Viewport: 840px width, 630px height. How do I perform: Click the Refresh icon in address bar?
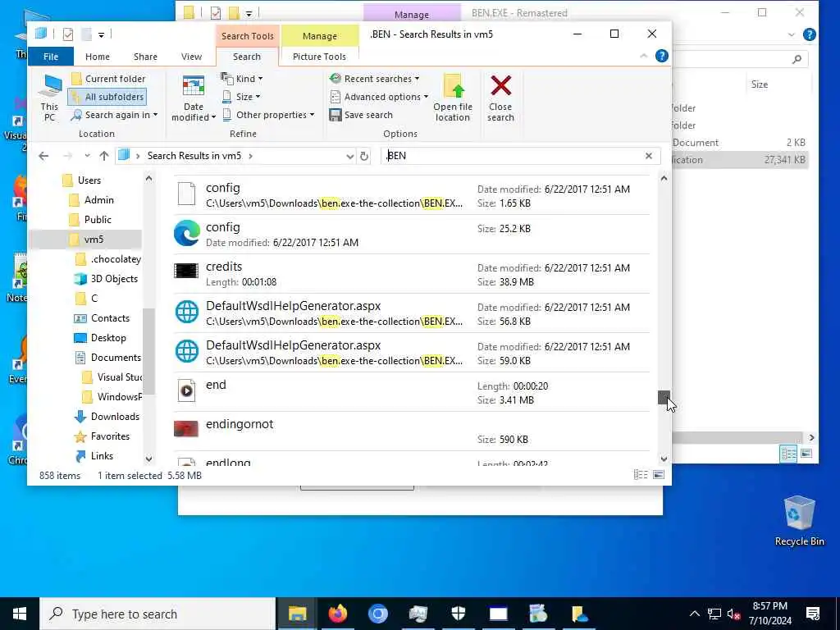[x=364, y=156]
